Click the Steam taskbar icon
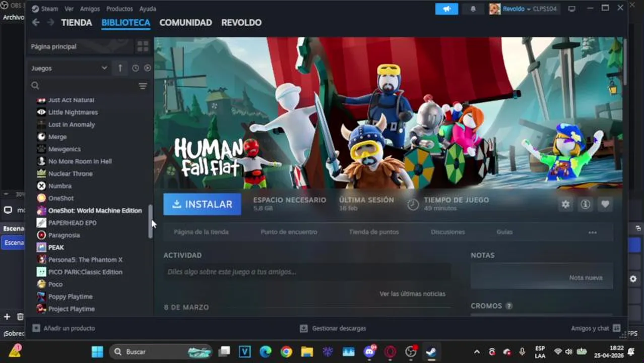 pos(431,351)
